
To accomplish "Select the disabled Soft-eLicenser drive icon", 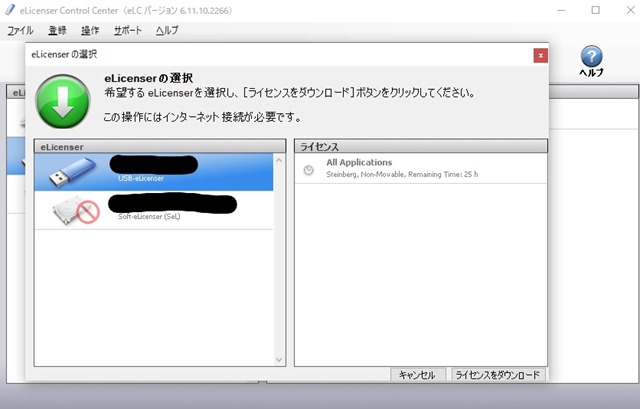I will [76, 210].
